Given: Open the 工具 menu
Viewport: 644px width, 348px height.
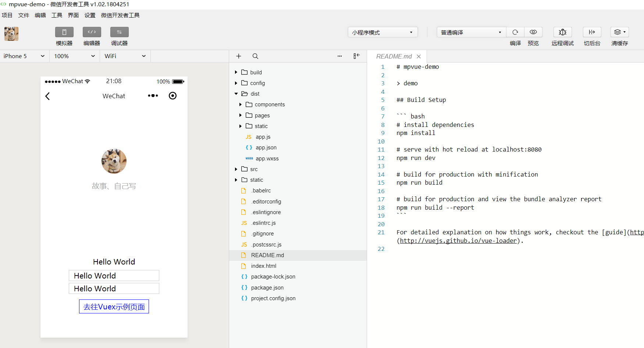Looking at the screenshot, I should tap(57, 15).
